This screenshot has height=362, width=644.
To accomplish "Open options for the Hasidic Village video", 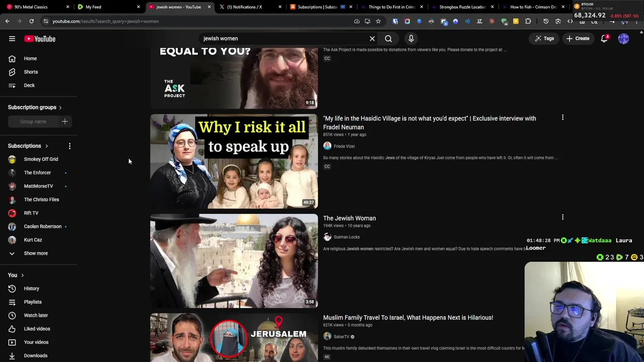I will tap(562, 118).
